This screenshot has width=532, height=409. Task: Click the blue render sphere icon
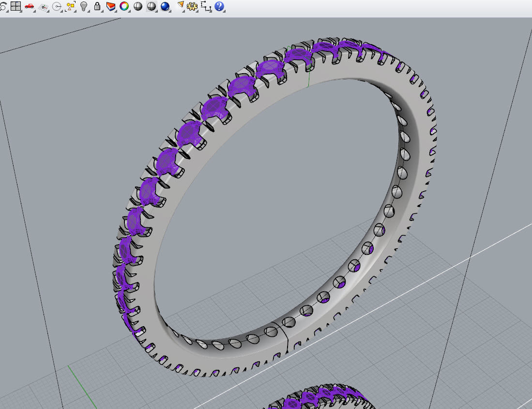[x=165, y=6]
